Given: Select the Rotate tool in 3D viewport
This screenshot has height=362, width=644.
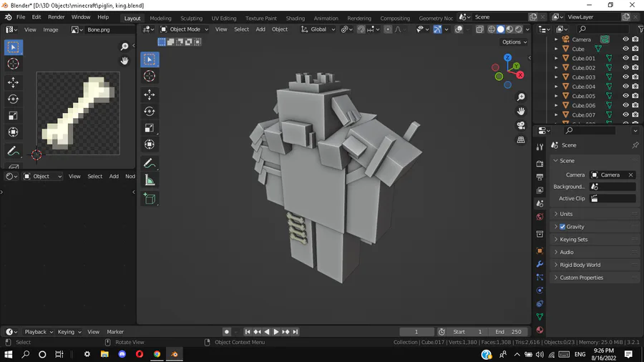Looking at the screenshot, I should (x=150, y=111).
